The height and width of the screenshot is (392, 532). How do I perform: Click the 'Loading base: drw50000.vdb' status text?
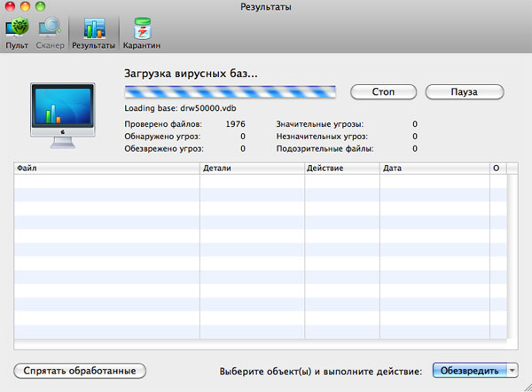pos(180,108)
